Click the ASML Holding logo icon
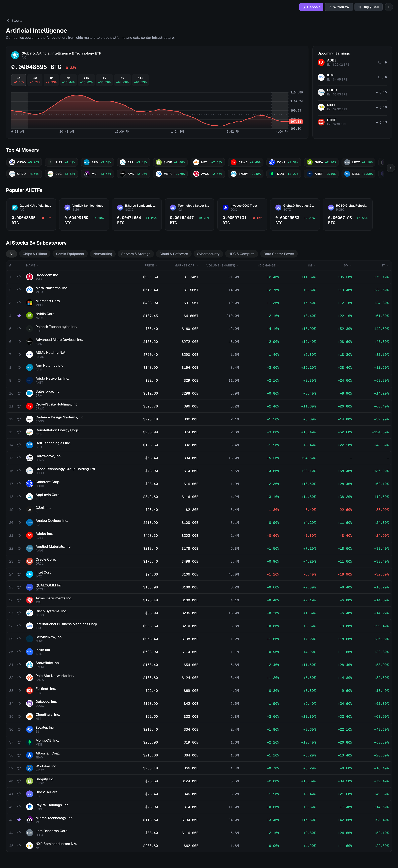The width and height of the screenshot is (398, 868). pos(29,354)
